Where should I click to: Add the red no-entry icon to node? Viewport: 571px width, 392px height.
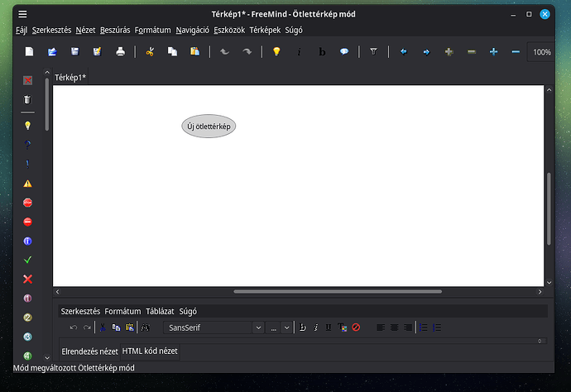[27, 222]
